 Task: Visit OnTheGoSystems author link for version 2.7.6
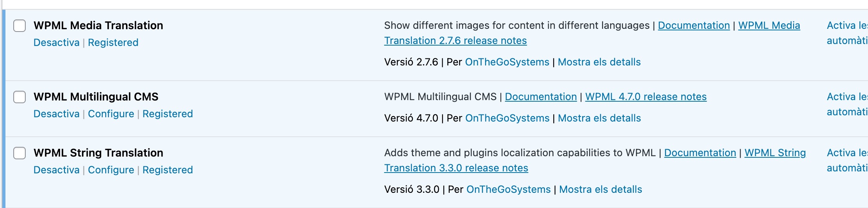[x=507, y=62]
